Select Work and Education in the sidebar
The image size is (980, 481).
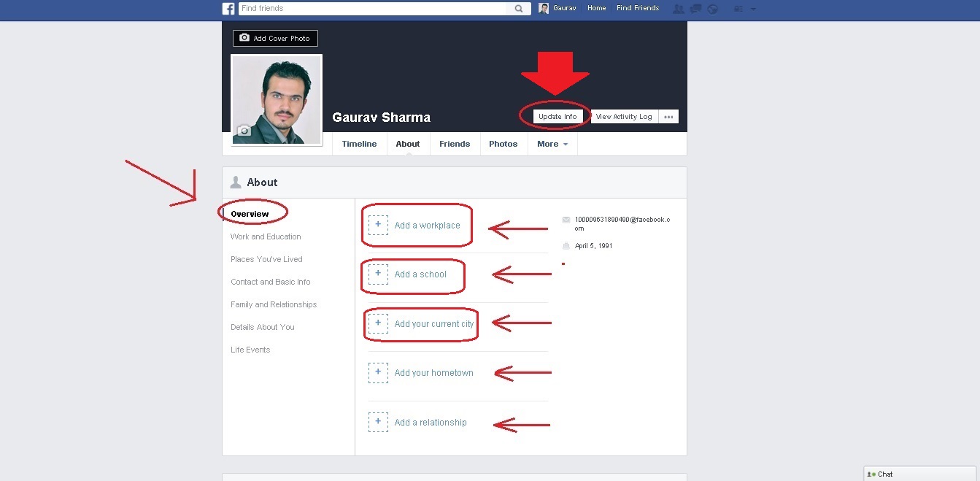pos(266,236)
